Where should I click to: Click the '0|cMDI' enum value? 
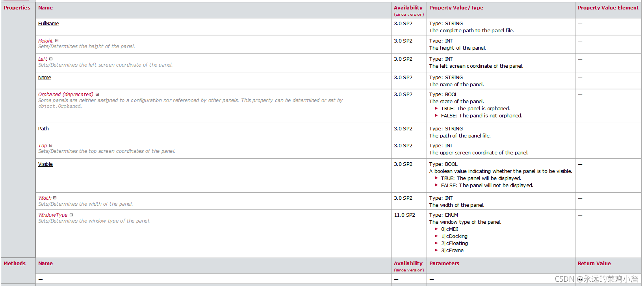[x=449, y=229]
